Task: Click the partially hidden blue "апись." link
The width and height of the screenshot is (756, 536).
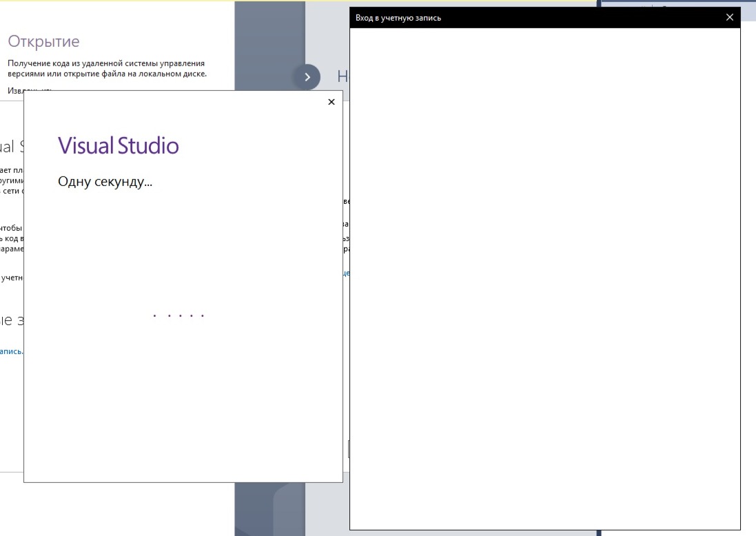Action: 12,351
